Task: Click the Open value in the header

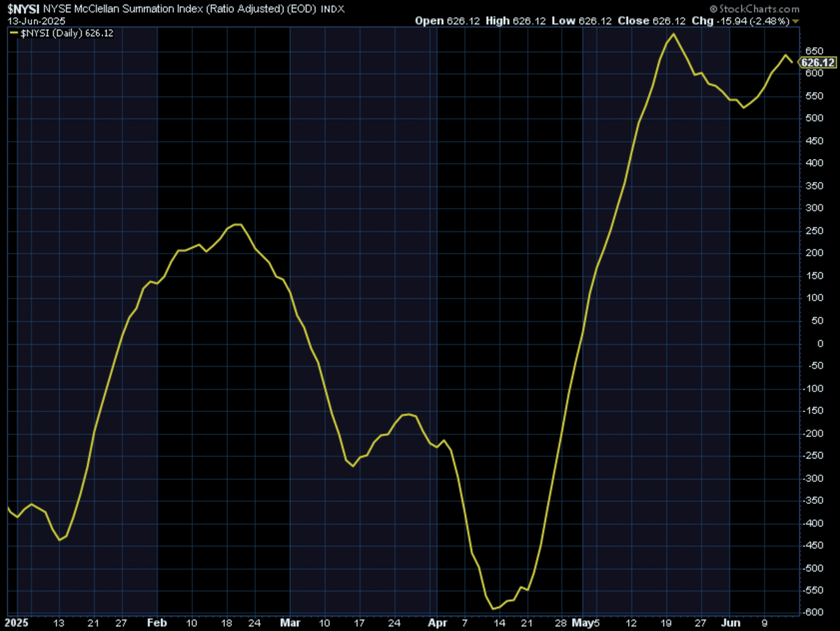Action: click(x=463, y=21)
